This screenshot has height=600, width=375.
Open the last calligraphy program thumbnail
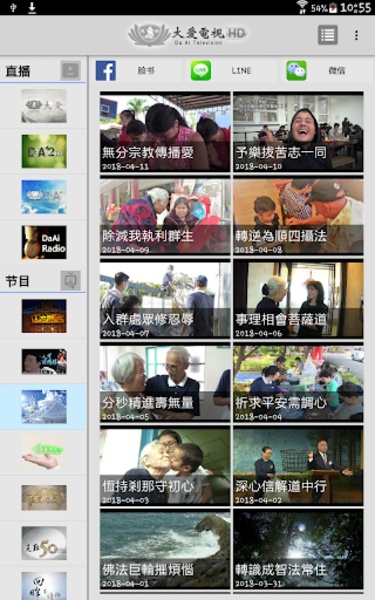[44, 585]
